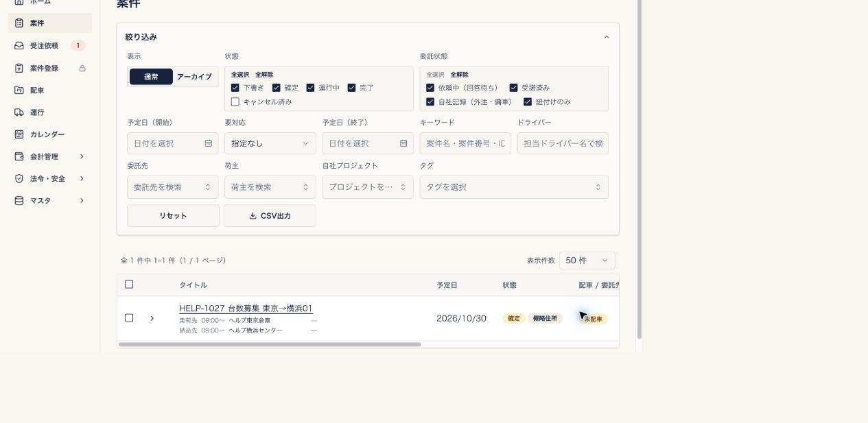Uncheck the 完了 status checkbox
Viewport: 868px width, 423px height.
(x=351, y=88)
